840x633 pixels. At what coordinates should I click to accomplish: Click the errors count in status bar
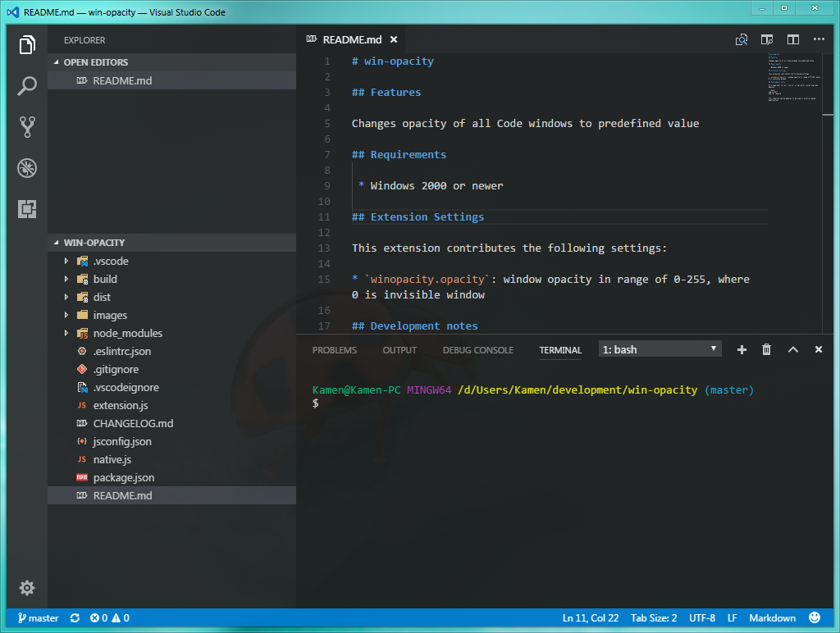click(98, 618)
